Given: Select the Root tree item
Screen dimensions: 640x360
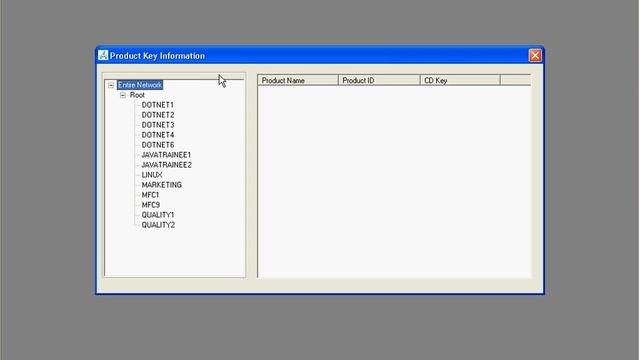Looking at the screenshot, I should pos(137,95).
